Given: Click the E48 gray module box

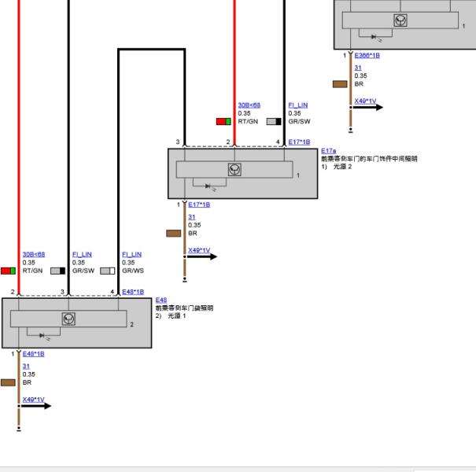Looking at the screenshot, I should coord(77,323).
